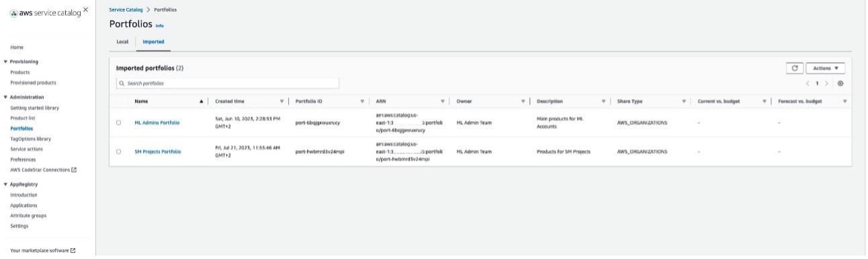868x259 pixels.
Task: Go to previous page of portfolios
Action: (x=808, y=83)
